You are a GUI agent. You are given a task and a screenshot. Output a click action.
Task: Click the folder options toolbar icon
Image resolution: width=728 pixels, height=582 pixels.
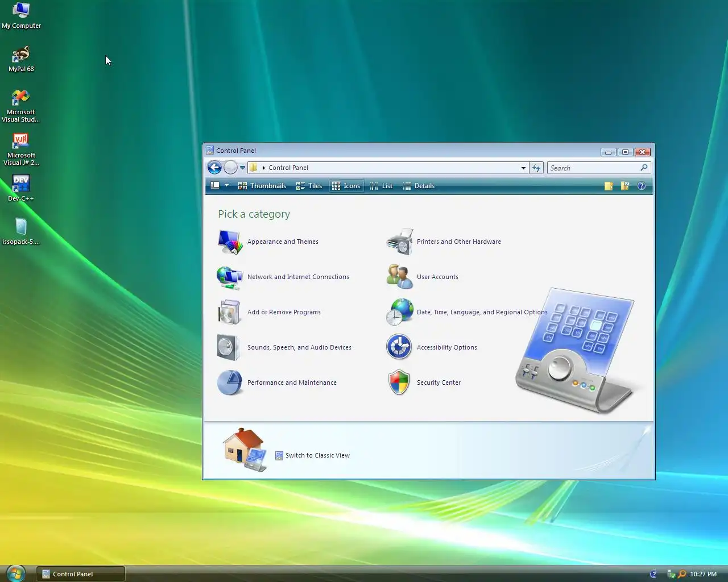pos(625,186)
